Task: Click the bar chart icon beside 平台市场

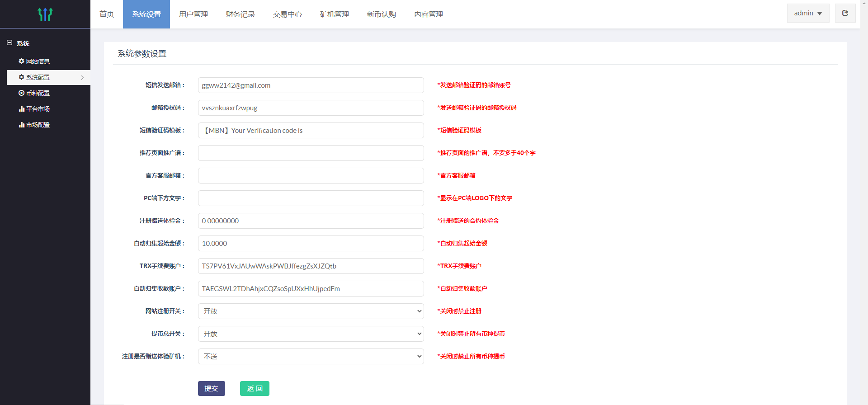Action: coord(21,109)
